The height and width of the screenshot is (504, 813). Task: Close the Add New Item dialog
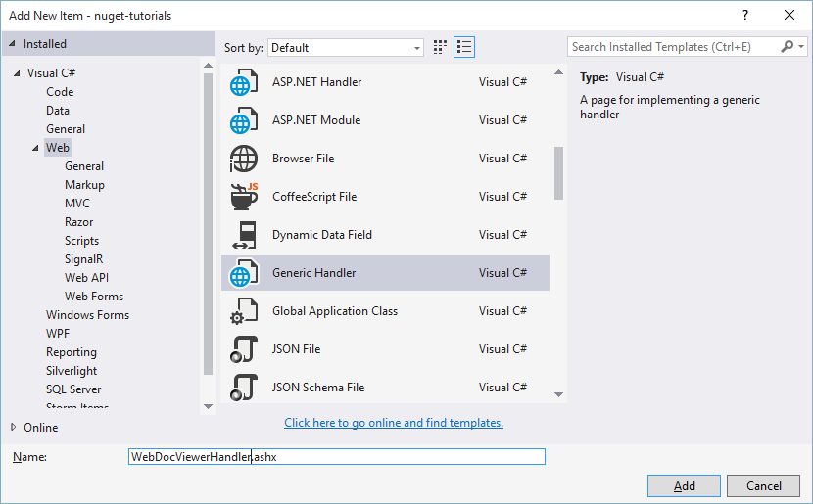789,15
